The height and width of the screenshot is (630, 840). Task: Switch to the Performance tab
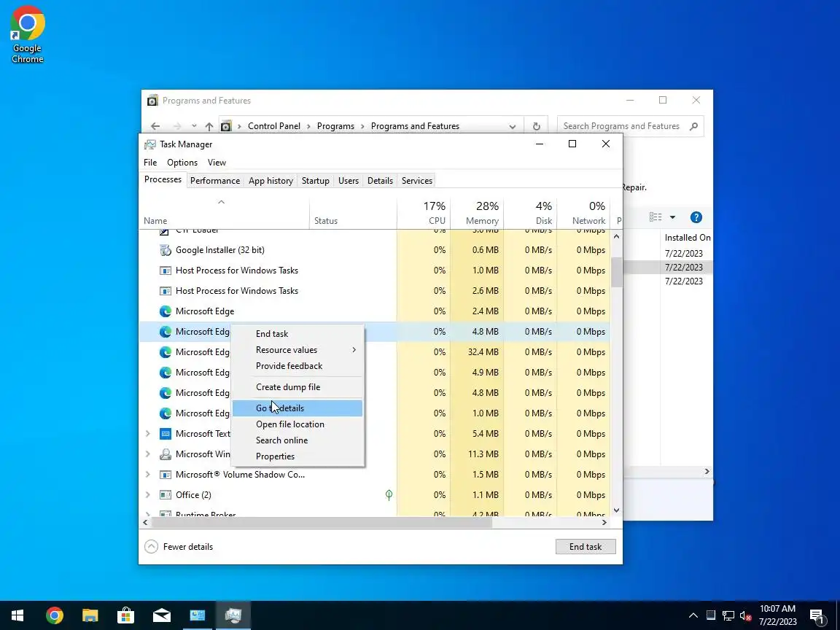[x=215, y=181]
